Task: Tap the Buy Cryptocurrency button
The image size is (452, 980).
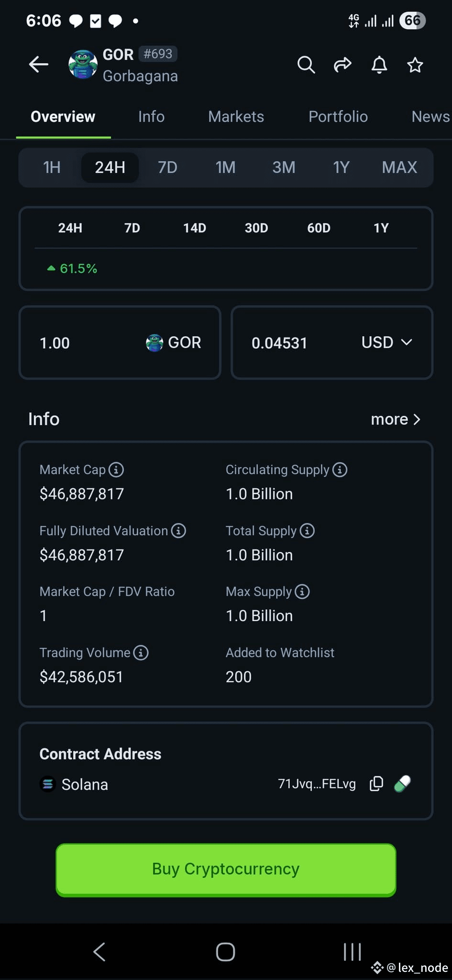Action: (x=226, y=869)
